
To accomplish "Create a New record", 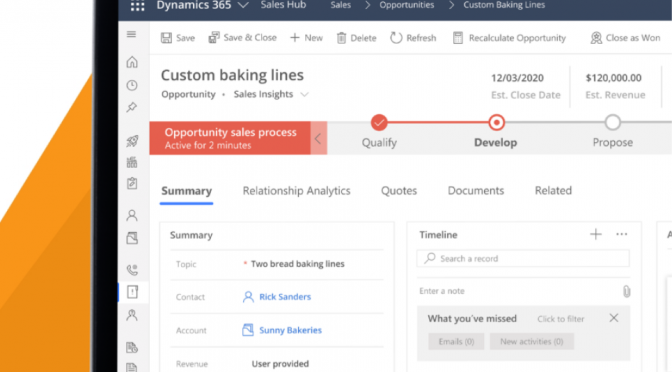I will 306,38.
